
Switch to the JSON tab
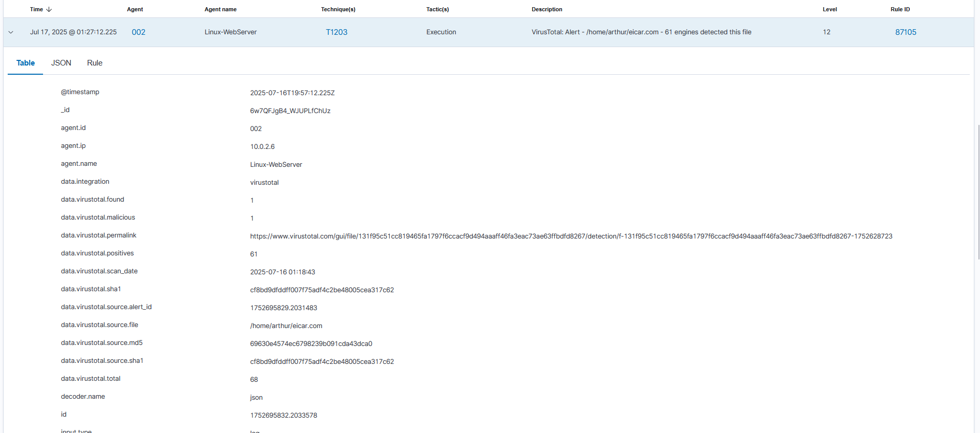tap(61, 63)
